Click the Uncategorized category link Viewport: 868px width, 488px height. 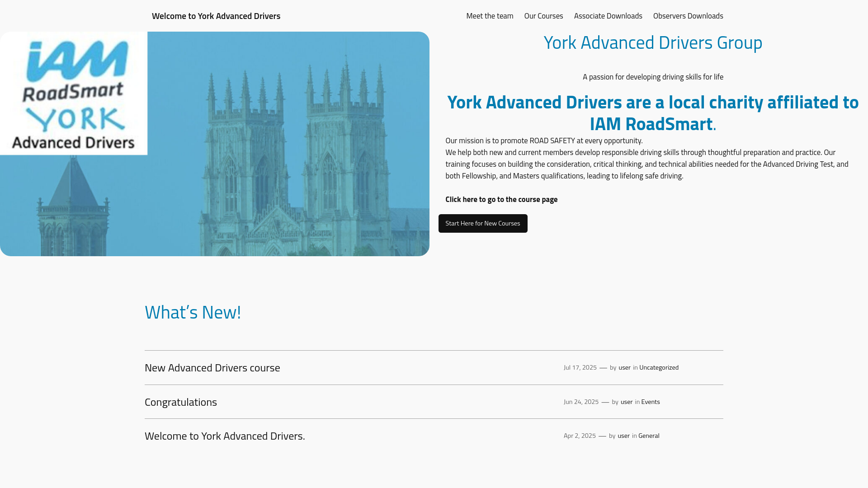(659, 367)
